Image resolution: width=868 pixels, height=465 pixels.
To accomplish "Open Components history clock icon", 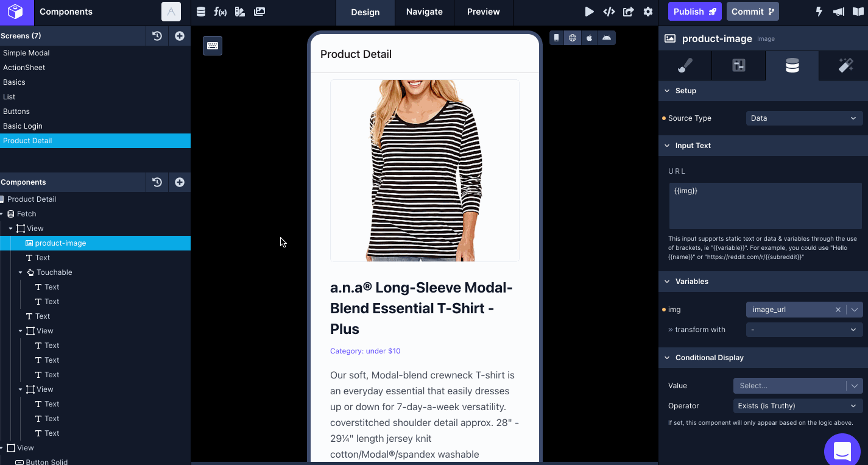I will [x=157, y=182].
